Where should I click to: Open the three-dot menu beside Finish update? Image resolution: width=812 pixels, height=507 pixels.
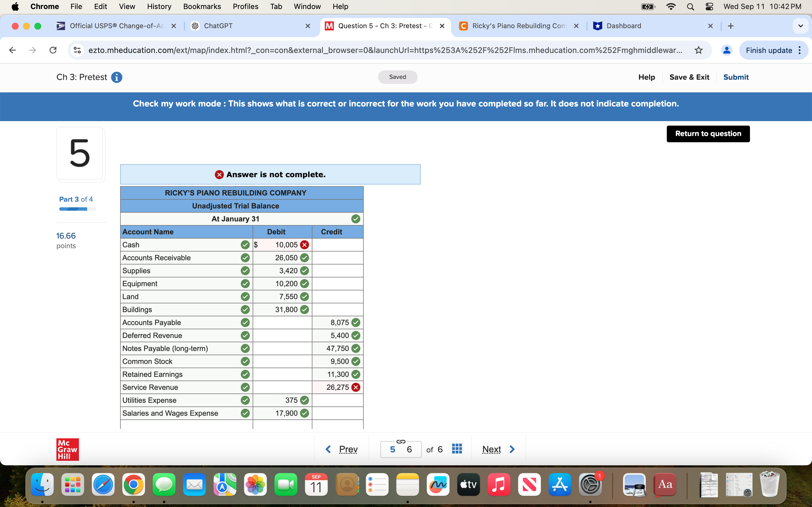pos(800,50)
